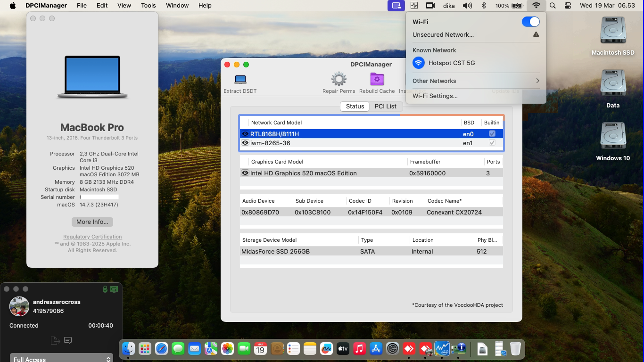This screenshot has height=362, width=644.
Task: Open Music from the Dock
Action: (x=359, y=349)
